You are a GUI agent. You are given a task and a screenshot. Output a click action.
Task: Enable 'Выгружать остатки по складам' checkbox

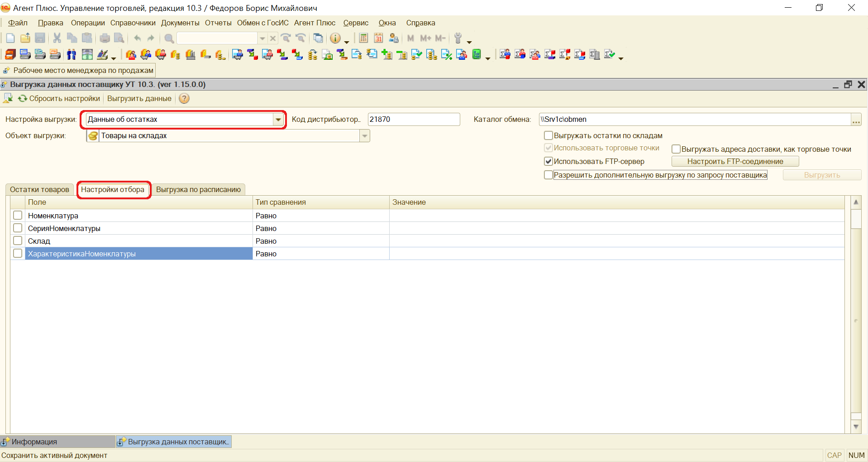(x=548, y=135)
